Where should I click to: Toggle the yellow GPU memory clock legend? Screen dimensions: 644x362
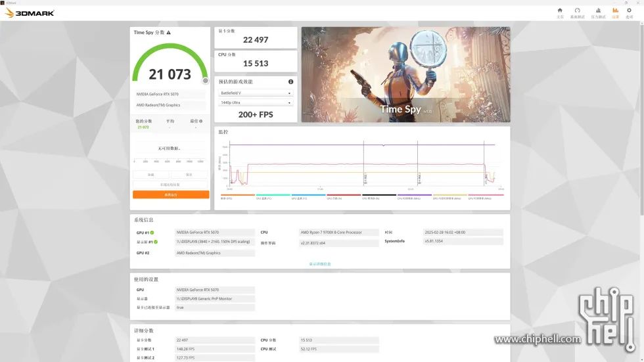(449, 196)
